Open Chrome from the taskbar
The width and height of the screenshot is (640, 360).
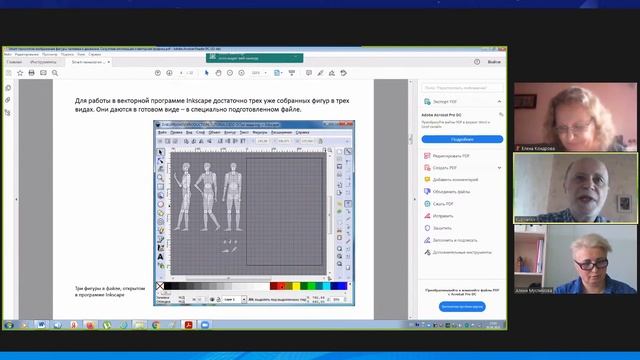pyautogui.click(x=156, y=325)
